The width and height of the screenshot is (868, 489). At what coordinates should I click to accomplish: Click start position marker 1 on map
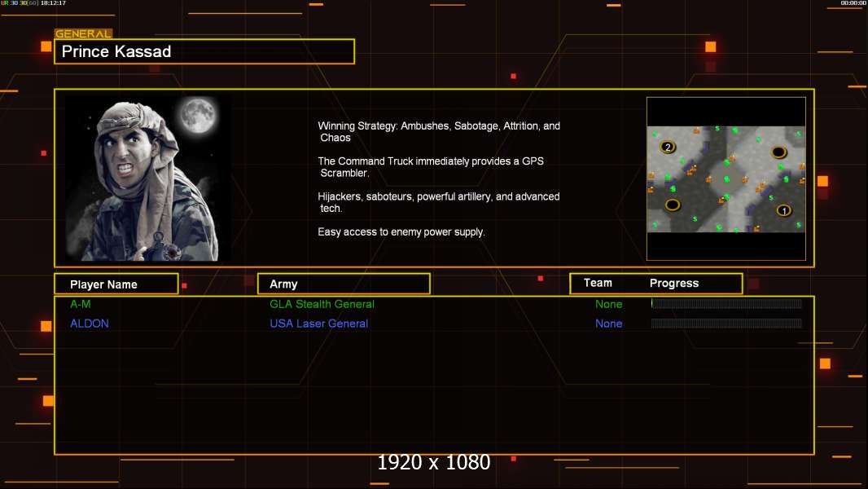tap(783, 210)
